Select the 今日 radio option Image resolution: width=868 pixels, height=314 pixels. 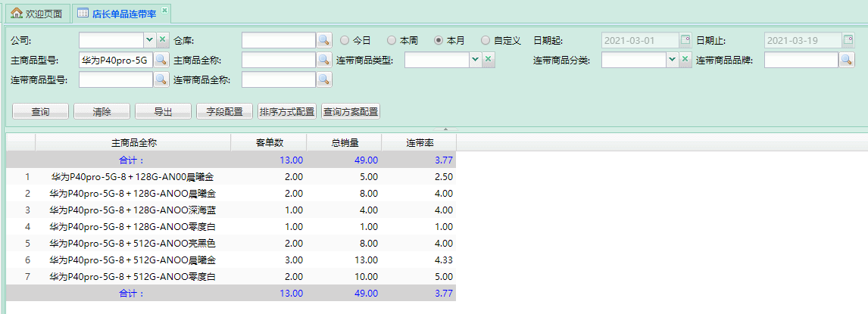345,40
